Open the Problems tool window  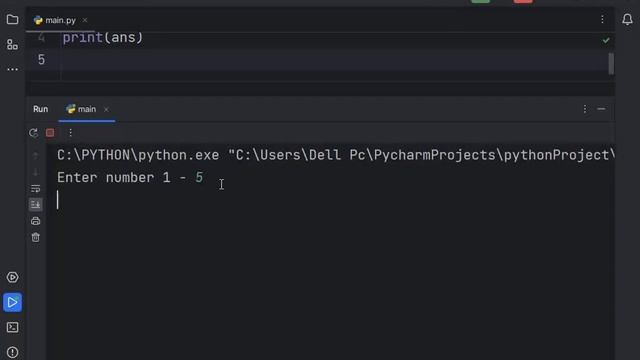[12, 352]
